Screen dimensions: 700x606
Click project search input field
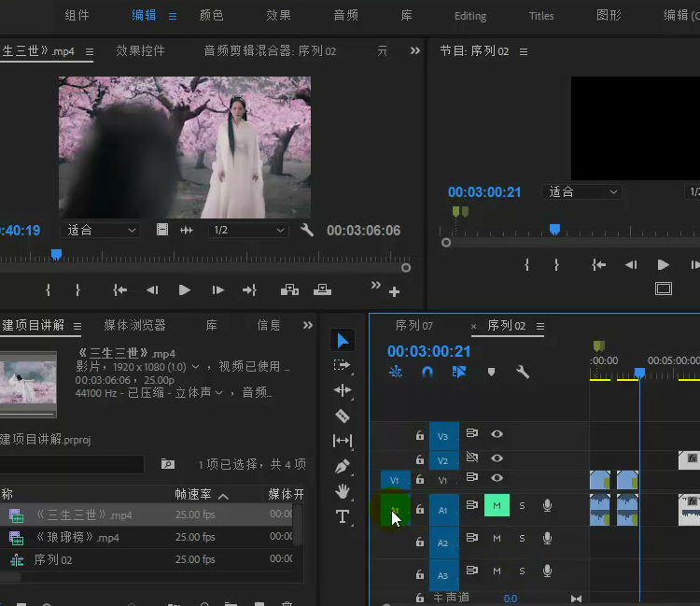pyautogui.click(x=72, y=464)
